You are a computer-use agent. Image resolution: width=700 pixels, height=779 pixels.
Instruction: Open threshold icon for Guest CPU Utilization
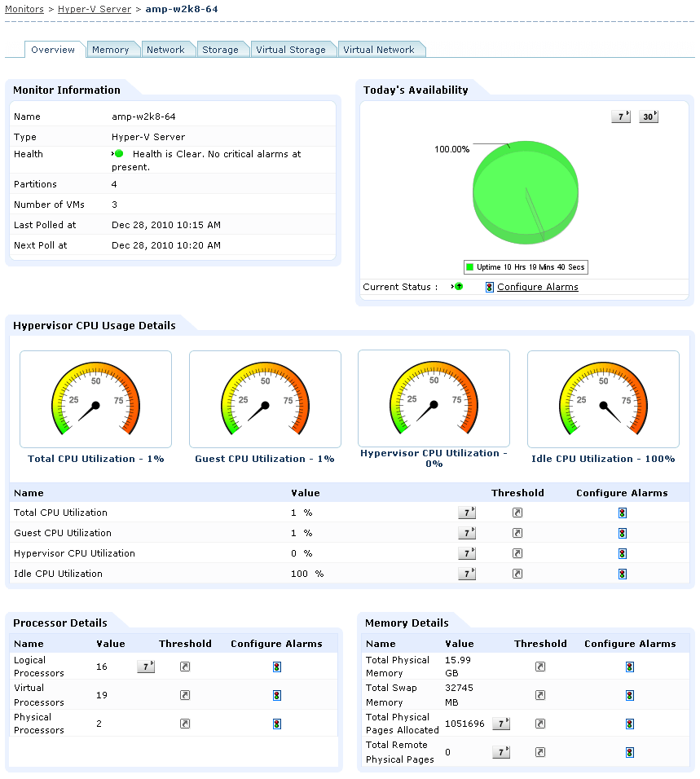(517, 533)
